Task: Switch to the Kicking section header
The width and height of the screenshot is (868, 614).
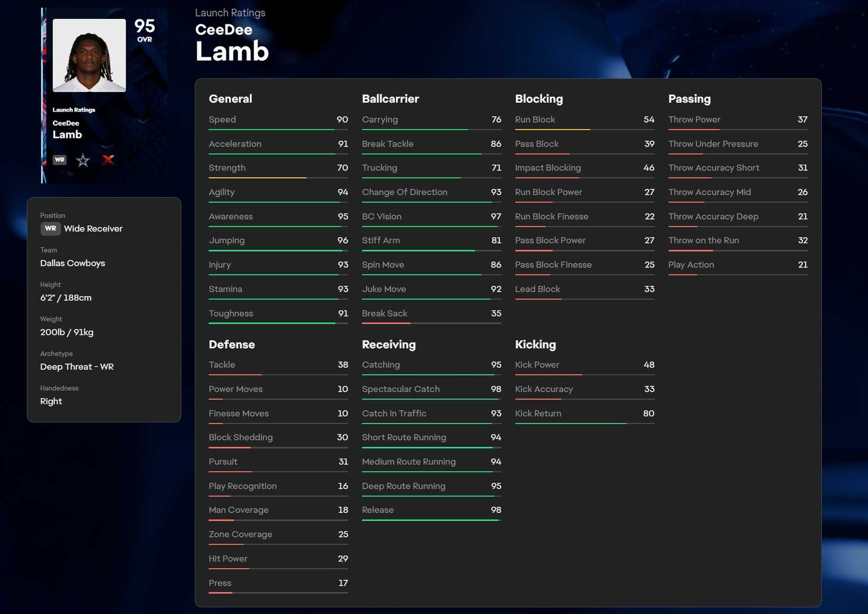Action: (536, 345)
